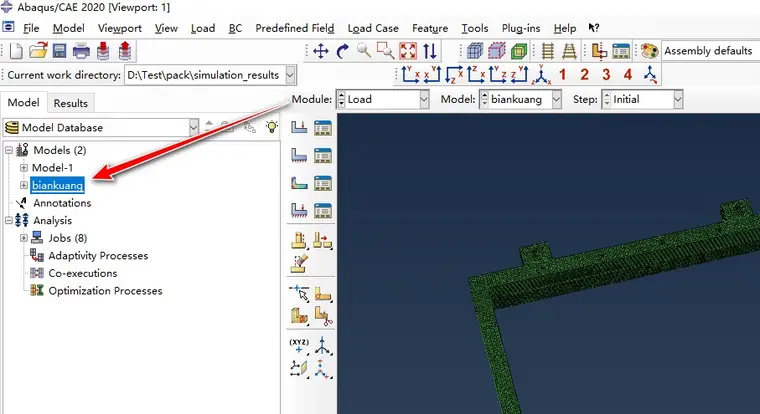
Task: Open the Load Case menu
Action: [373, 28]
